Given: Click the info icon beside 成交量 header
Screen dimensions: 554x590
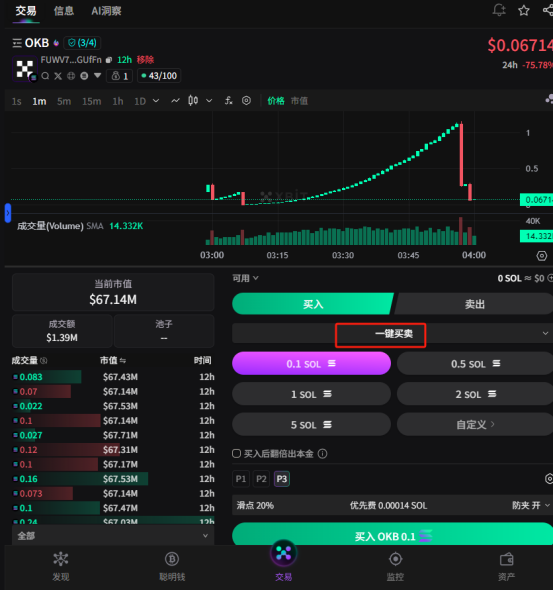Looking at the screenshot, I should (x=44, y=360).
